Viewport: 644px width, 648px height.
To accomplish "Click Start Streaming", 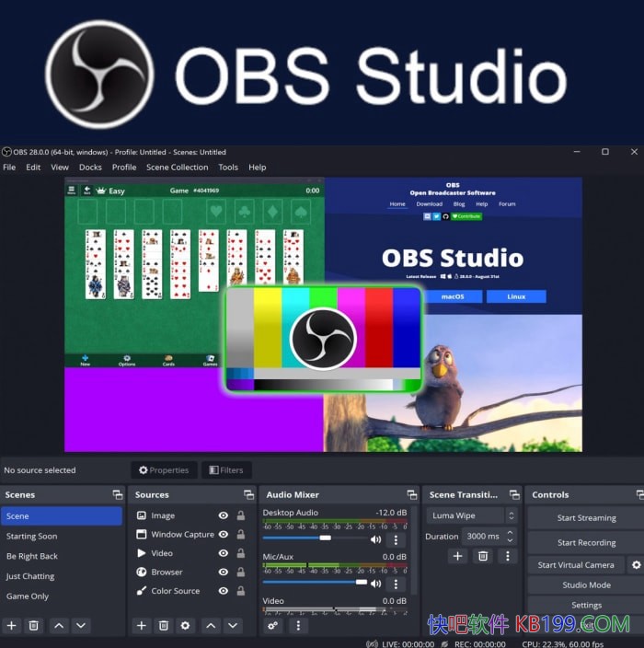I will pyautogui.click(x=586, y=518).
